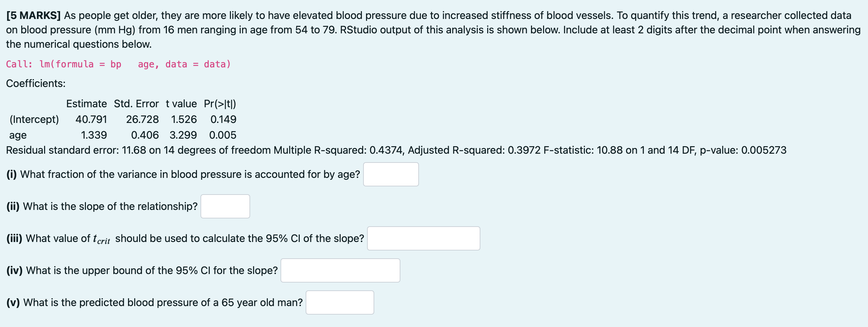The image size is (868, 327).
Task: Click the (Intercept) row label
Action: [x=34, y=119]
